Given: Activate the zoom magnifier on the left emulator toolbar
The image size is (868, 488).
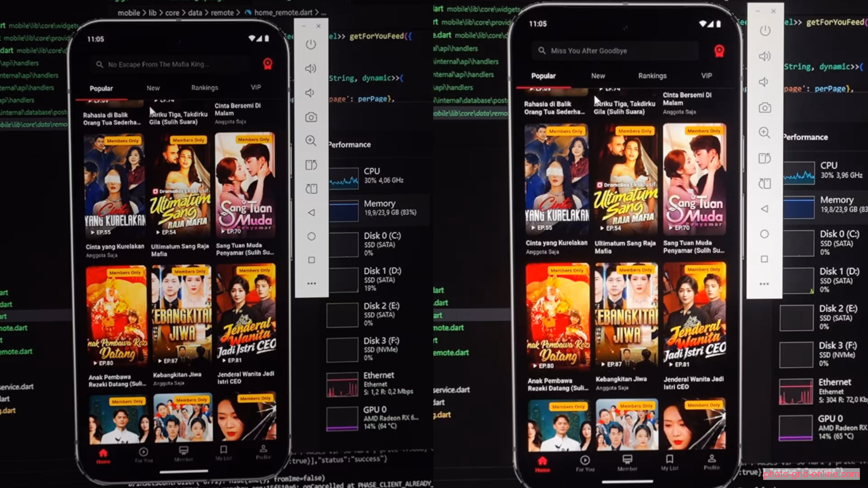Looking at the screenshot, I should [311, 141].
